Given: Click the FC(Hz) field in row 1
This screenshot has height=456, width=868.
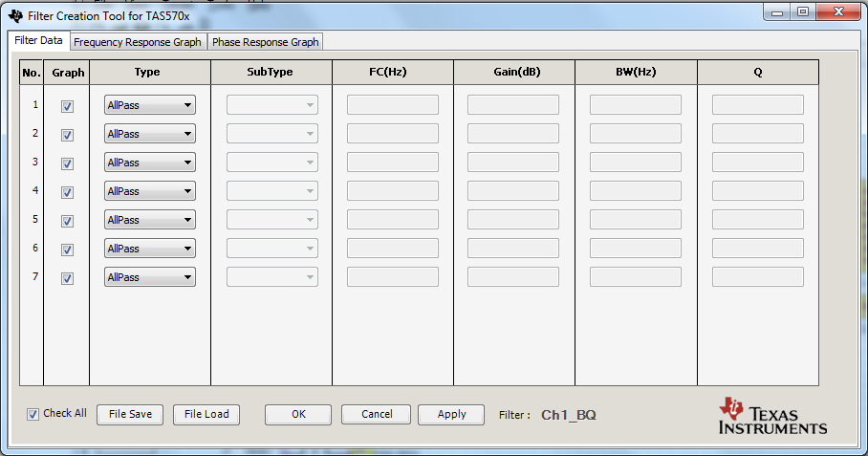Looking at the screenshot, I should (393, 105).
